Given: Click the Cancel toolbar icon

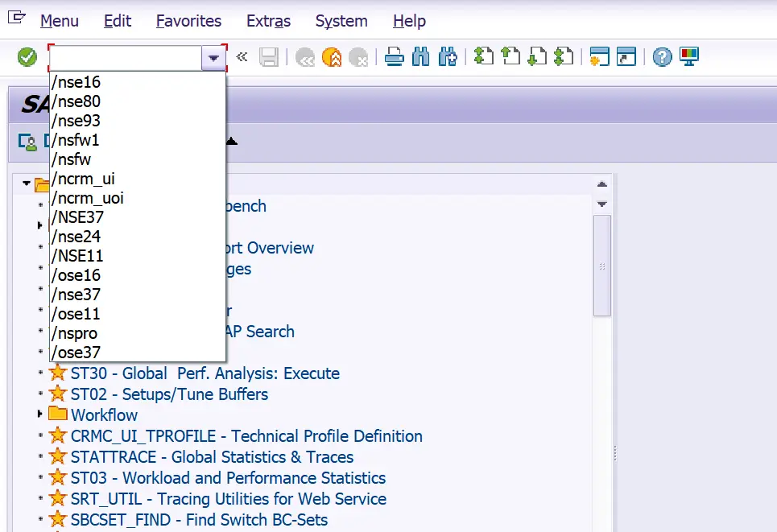Looking at the screenshot, I should pos(358,57).
